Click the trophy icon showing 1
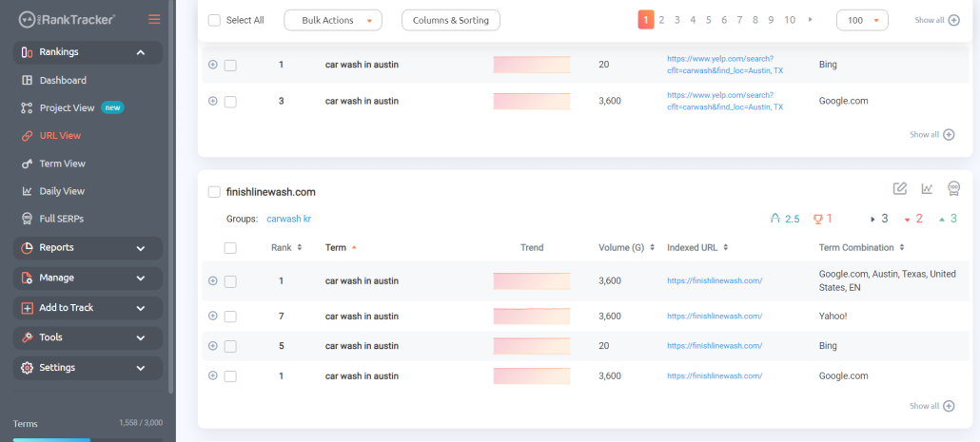 point(817,219)
